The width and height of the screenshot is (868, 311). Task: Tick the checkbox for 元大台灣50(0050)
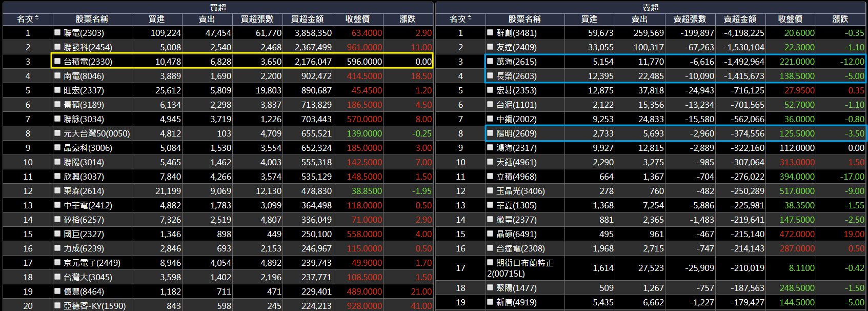point(58,133)
